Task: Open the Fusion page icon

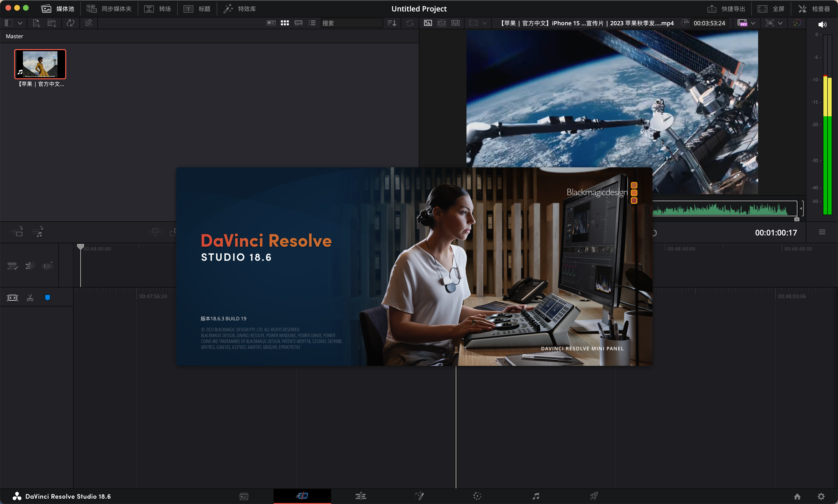Action: pyautogui.click(x=419, y=496)
